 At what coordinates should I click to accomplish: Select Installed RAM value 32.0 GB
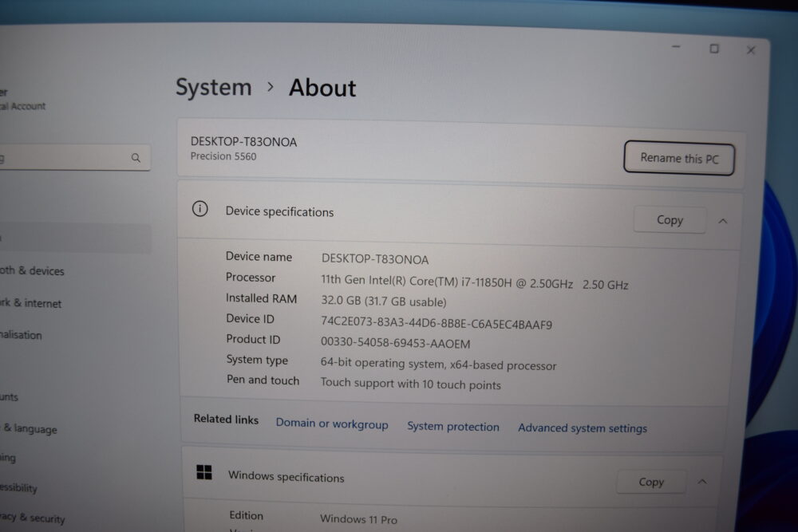(383, 301)
